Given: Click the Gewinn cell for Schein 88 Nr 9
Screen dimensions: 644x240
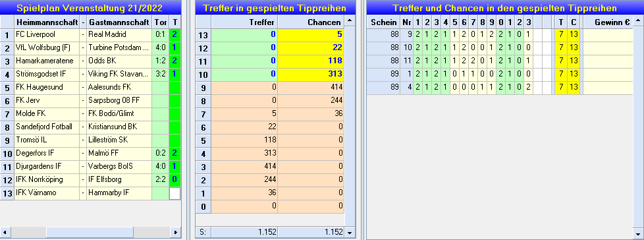Looking at the screenshot, I should click(x=608, y=36).
